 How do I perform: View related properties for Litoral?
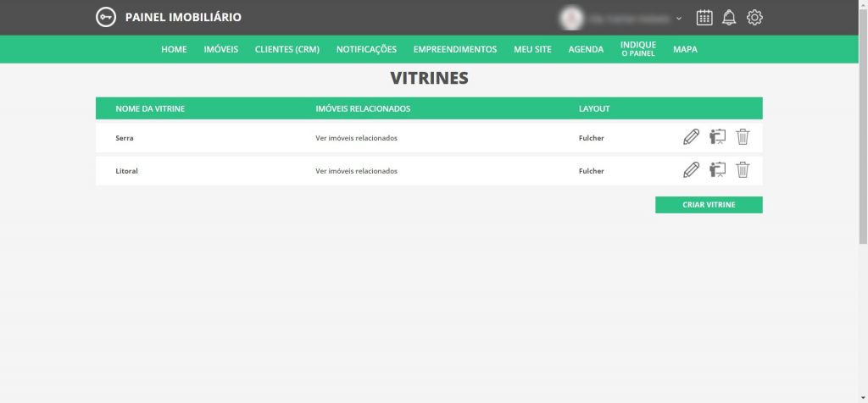(356, 171)
